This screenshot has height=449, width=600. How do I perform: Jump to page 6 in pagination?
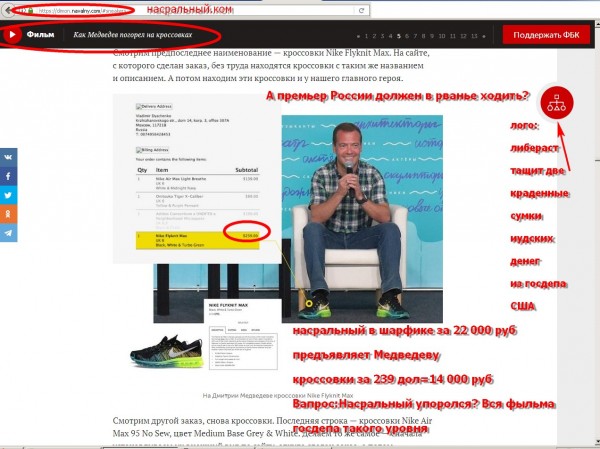[x=407, y=36]
